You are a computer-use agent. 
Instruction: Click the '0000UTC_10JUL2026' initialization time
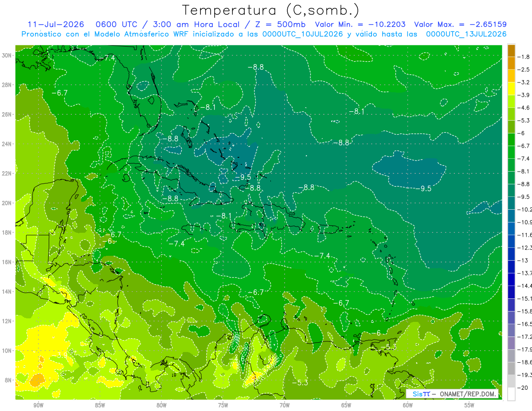coord(302,34)
